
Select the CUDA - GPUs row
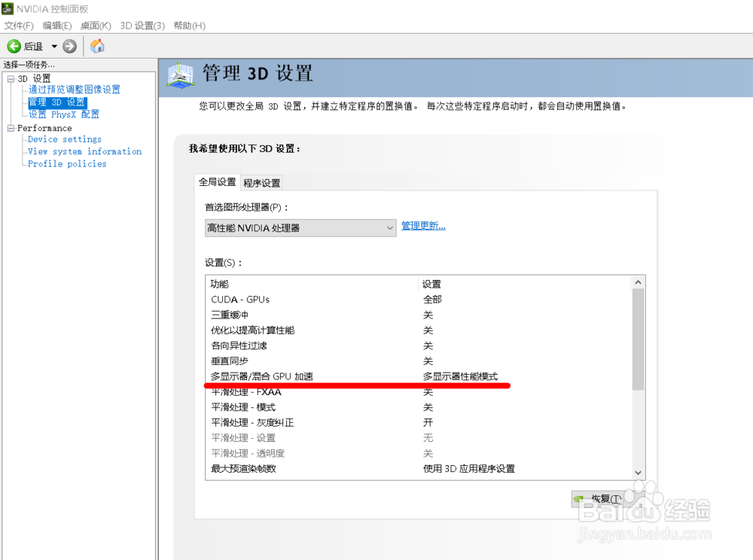(418, 300)
